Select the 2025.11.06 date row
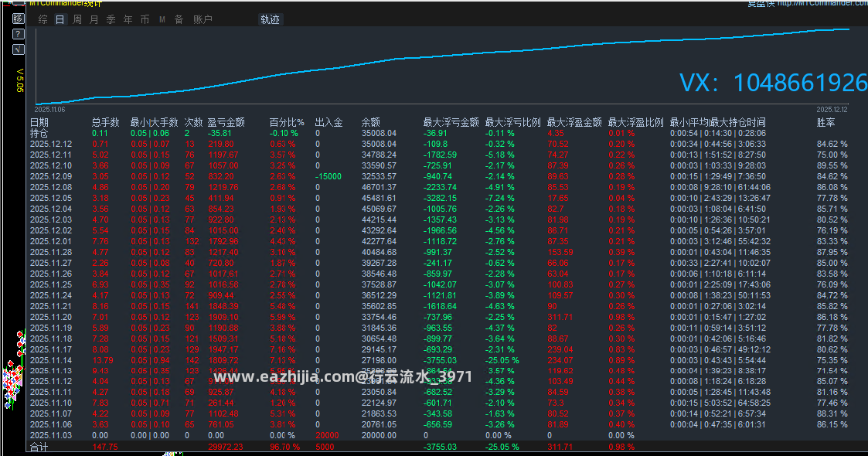Viewport: 868px width, 456px height. coord(51,425)
